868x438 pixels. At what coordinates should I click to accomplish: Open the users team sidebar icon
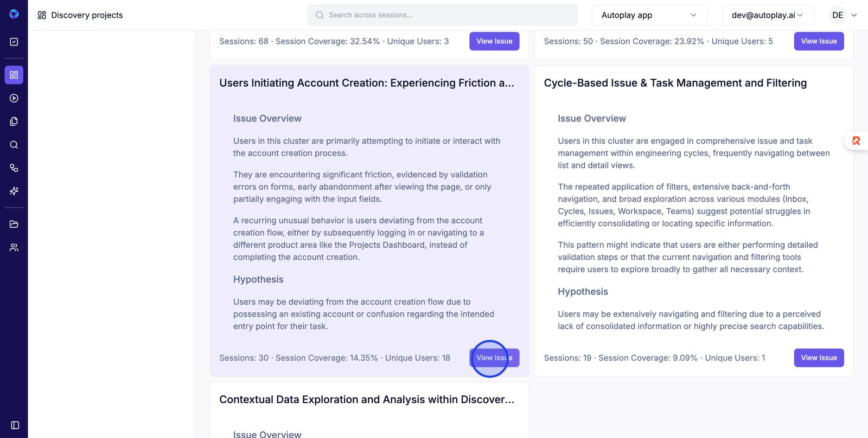pyautogui.click(x=14, y=247)
